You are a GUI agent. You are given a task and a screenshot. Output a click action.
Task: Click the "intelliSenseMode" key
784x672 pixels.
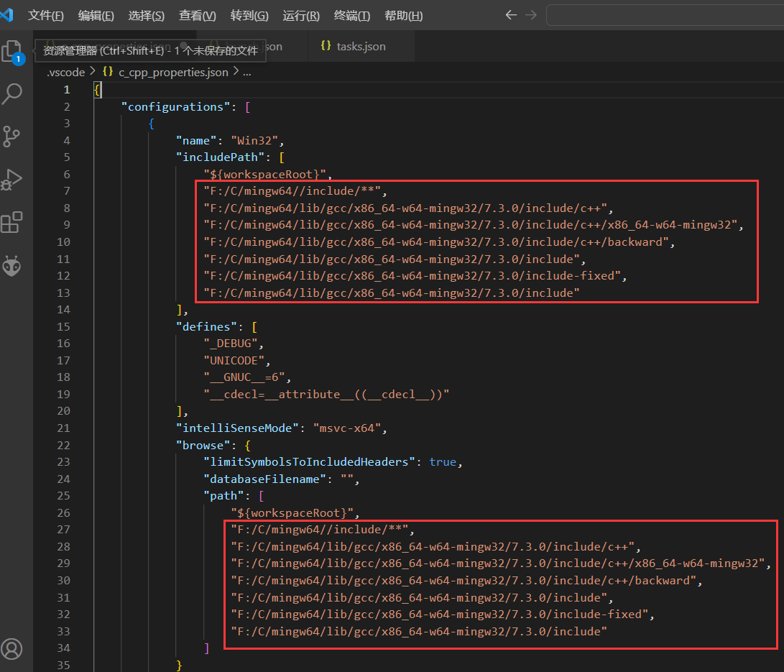tap(237, 428)
